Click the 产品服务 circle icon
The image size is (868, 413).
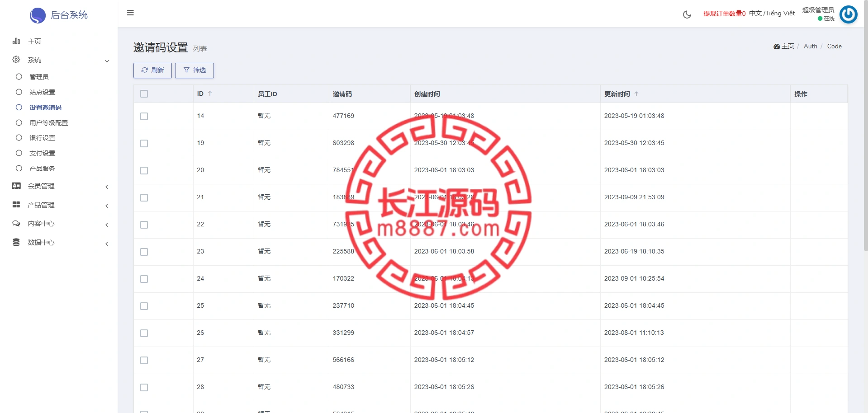click(x=19, y=169)
